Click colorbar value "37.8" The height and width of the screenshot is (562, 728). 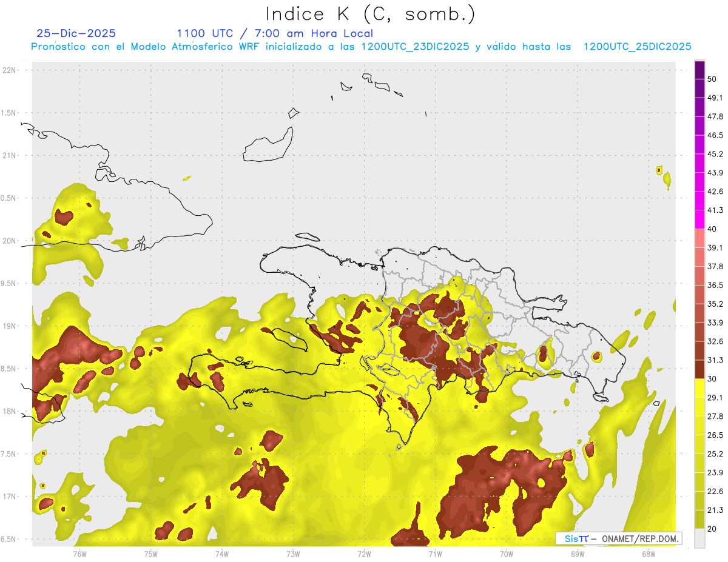[x=715, y=267]
